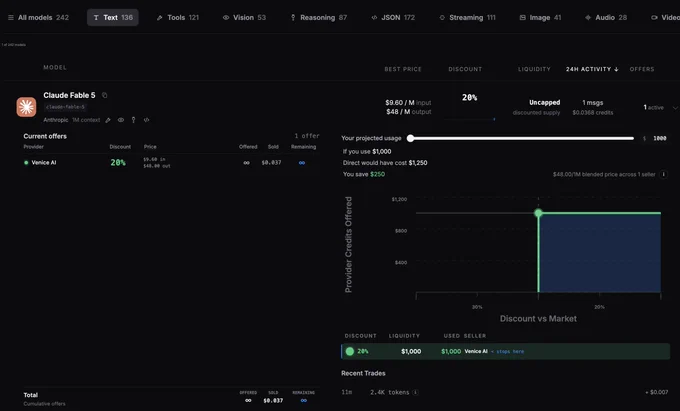Sort by Liquidity column header
Viewport: 680px width, 411px height.
[534, 69]
